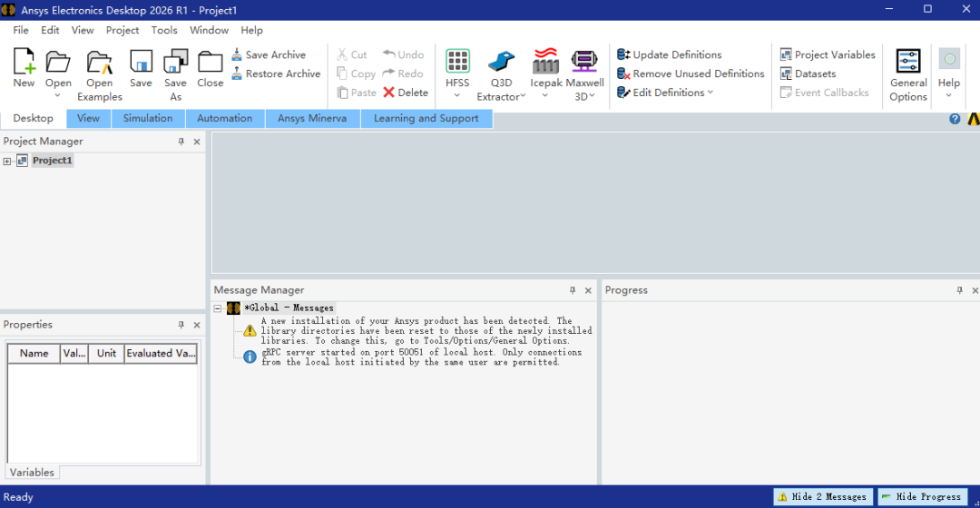Click the Maxwell 3D icon

coord(584,62)
